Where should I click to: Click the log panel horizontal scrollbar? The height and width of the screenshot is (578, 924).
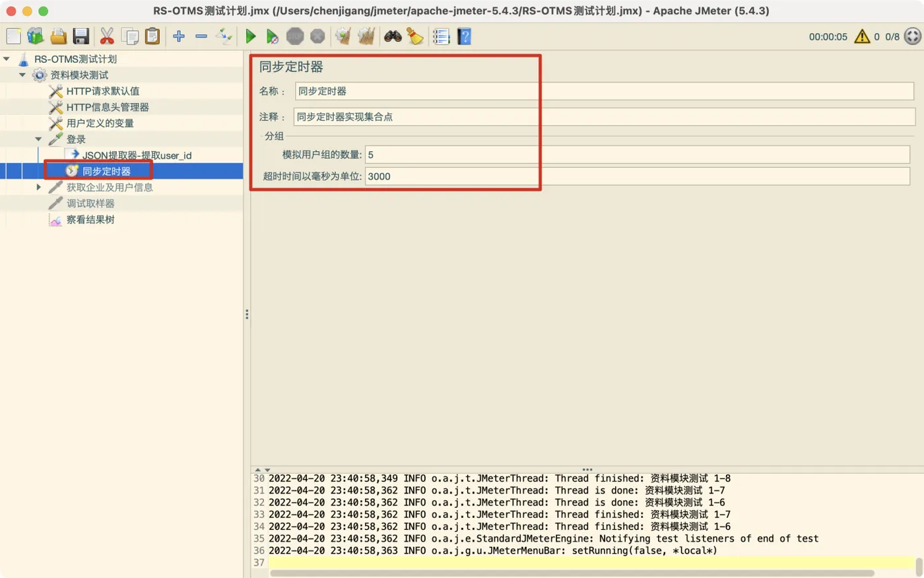pos(572,573)
